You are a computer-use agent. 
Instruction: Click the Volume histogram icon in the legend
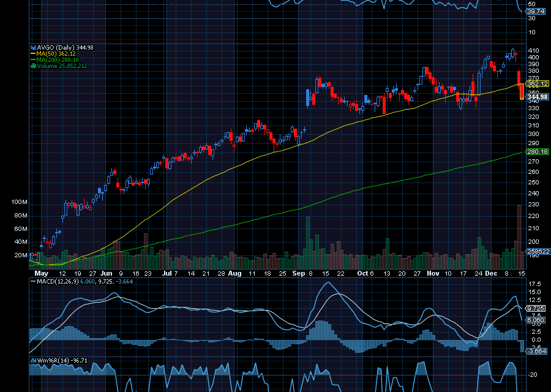click(33, 66)
